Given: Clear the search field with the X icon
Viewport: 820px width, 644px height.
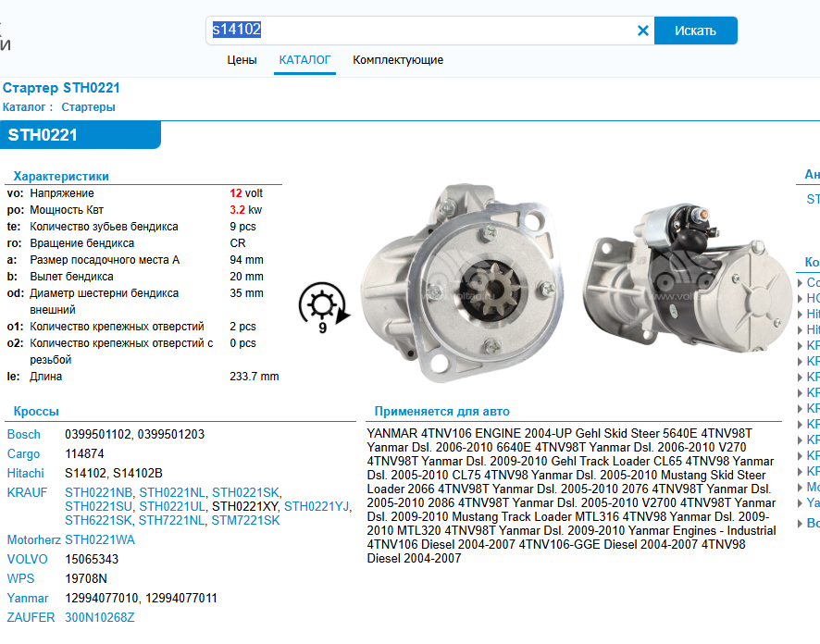Looking at the screenshot, I should [x=642, y=31].
